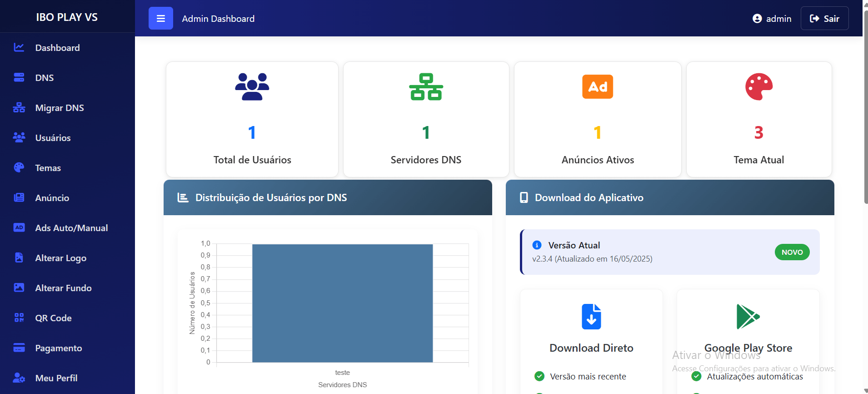This screenshot has width=868, height=394.
Task: Click the IBO PLAY VS brand title
Action: pyautogui.click(x=67, y=17)
